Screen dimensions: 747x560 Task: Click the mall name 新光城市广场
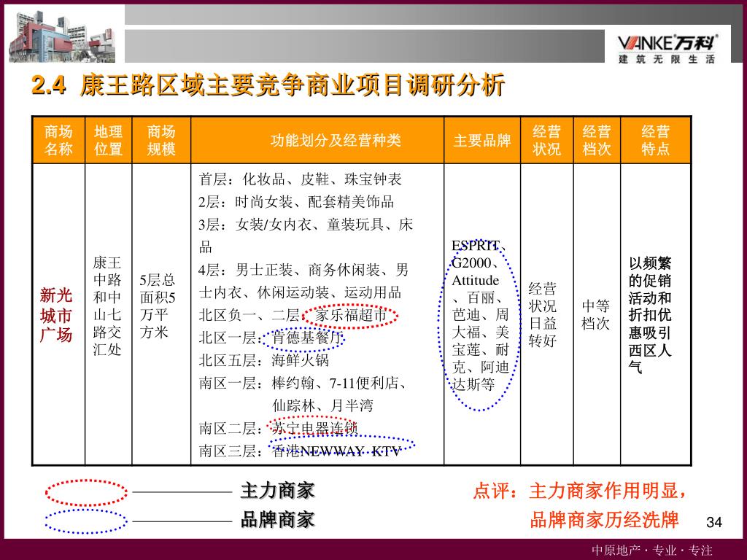56,315
